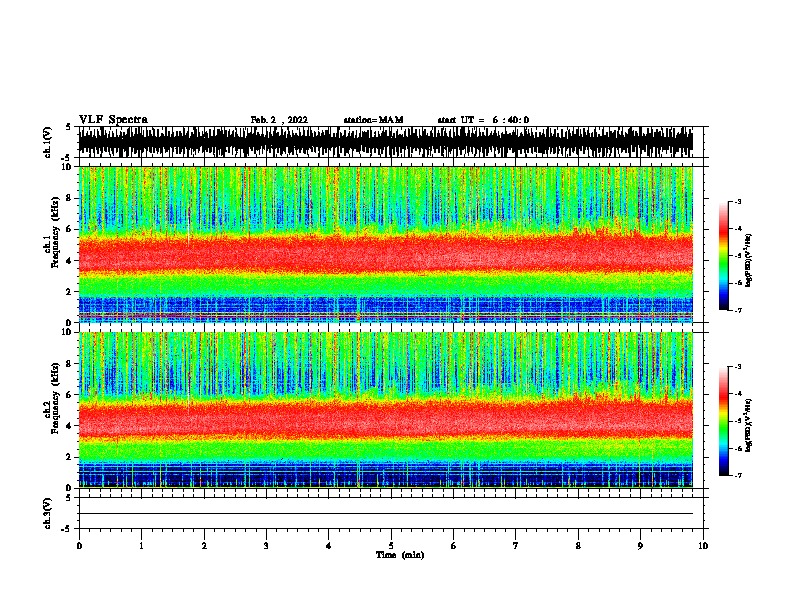Click the ch.1 spectrogram color bar
The height and width of the screenshot is (612, 792).
pyautogui.click(x=723, y=256)
